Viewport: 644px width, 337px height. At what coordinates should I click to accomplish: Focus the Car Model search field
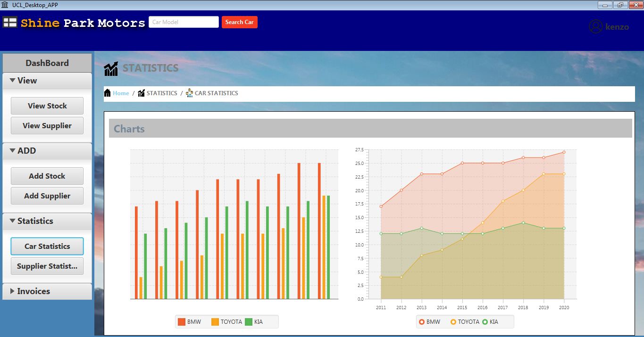[184, 22]
